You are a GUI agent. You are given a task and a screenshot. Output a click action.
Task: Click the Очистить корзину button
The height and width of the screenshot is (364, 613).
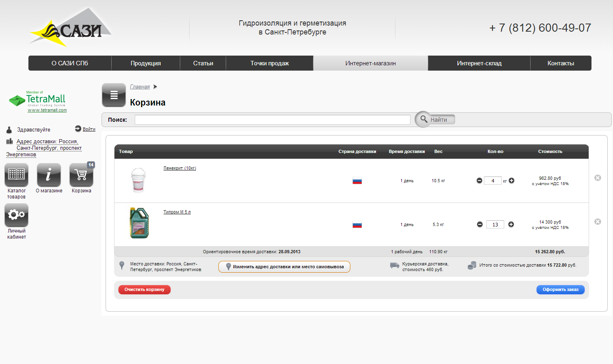point(145,290)
